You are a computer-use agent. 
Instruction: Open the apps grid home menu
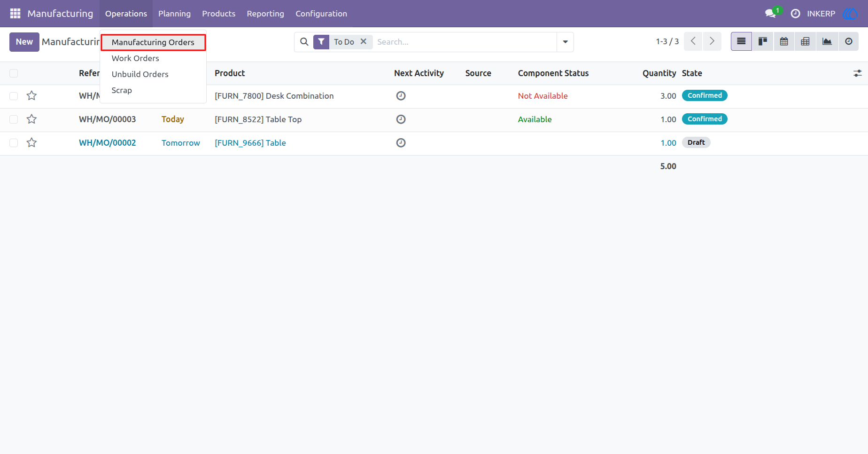click(15, 14)
